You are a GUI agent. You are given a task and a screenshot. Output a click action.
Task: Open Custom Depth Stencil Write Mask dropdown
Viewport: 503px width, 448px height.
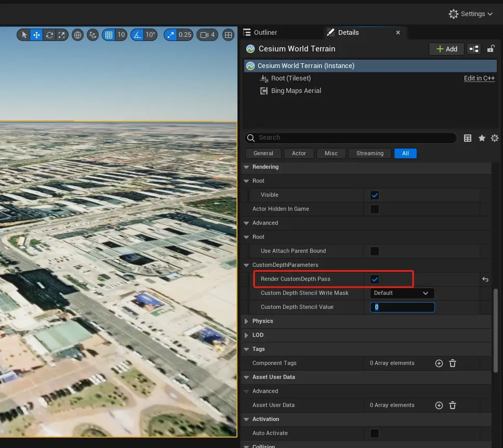click(402, 293)
